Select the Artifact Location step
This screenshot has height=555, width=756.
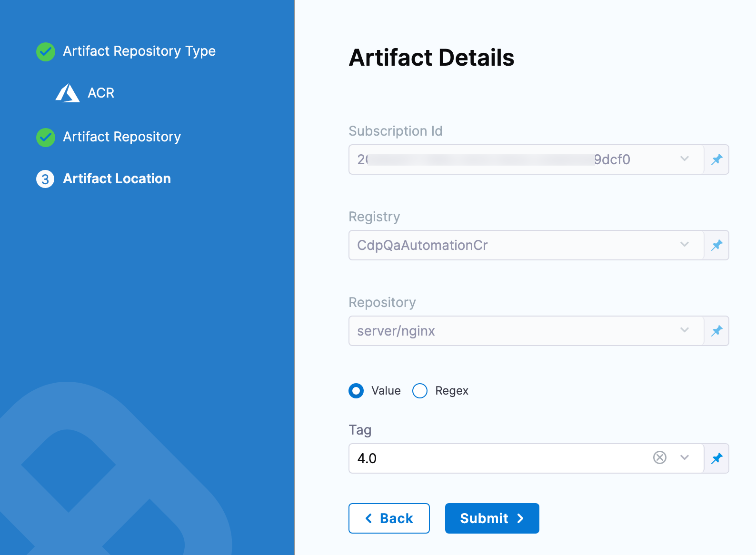click(117, 179)
